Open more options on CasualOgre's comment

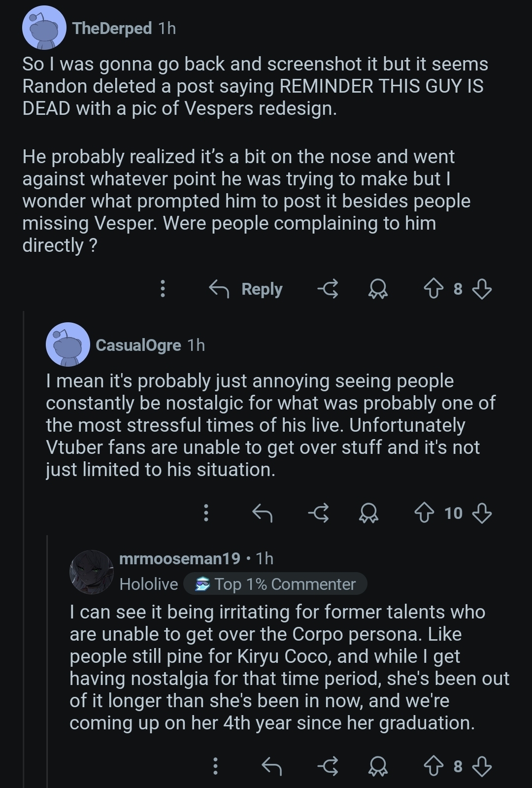[x=206, y=514]
